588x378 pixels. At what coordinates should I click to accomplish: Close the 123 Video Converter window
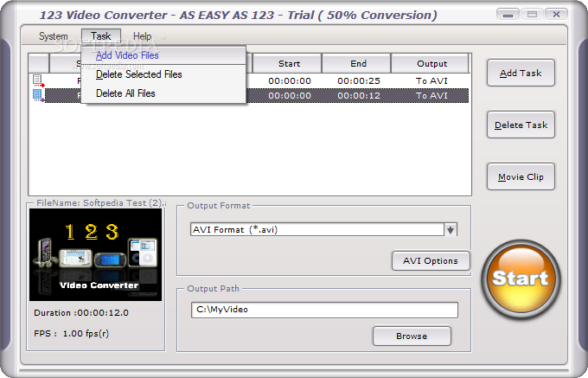[556, 15]
